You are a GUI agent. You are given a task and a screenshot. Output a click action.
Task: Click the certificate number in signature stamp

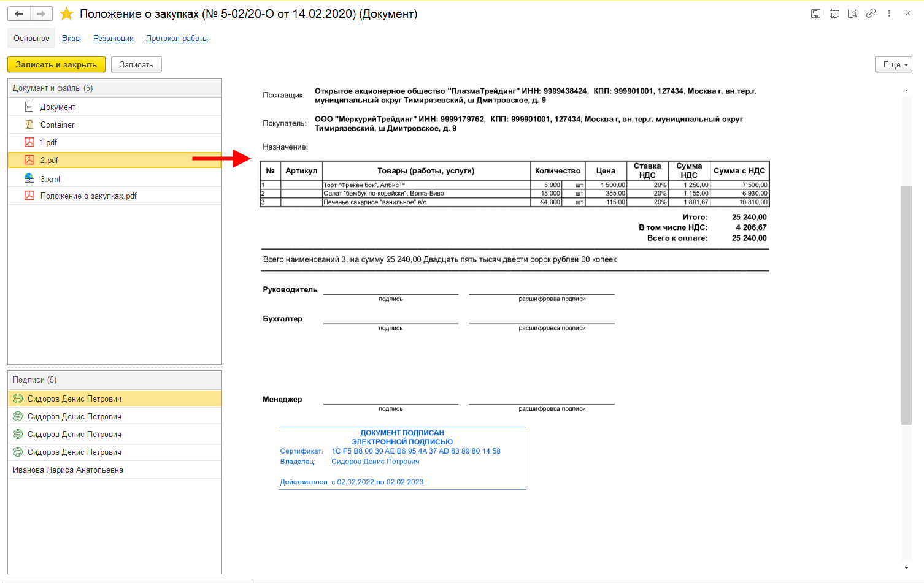point(416,451)
